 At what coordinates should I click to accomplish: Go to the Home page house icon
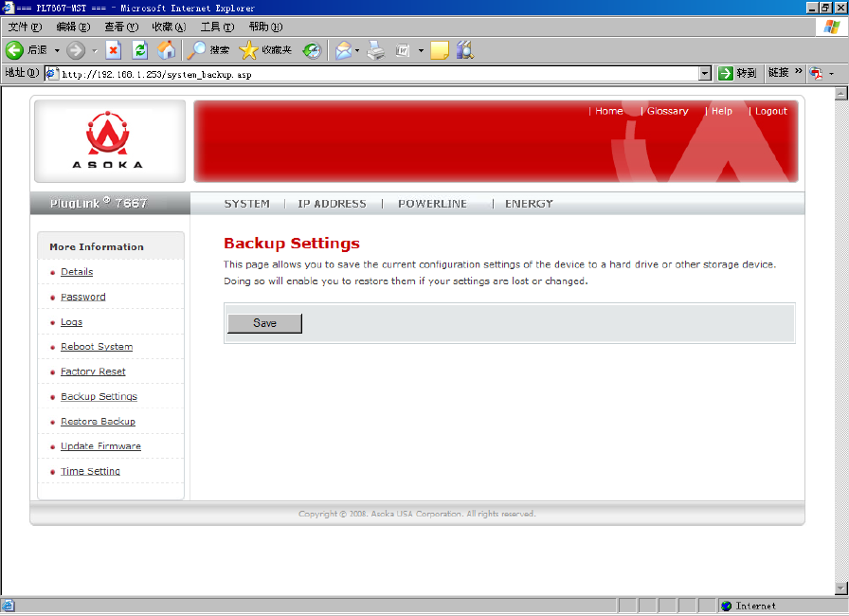tap(166, 50)
